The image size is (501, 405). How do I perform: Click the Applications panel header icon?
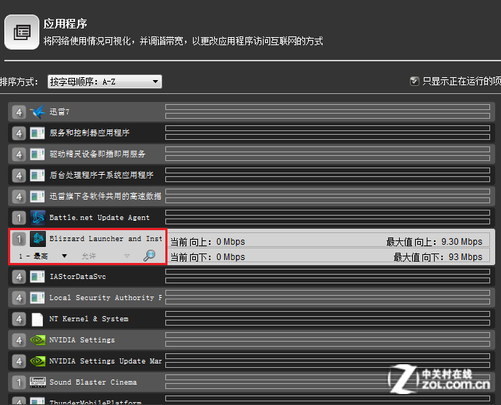pyautogui.click(x=22, y=32)
